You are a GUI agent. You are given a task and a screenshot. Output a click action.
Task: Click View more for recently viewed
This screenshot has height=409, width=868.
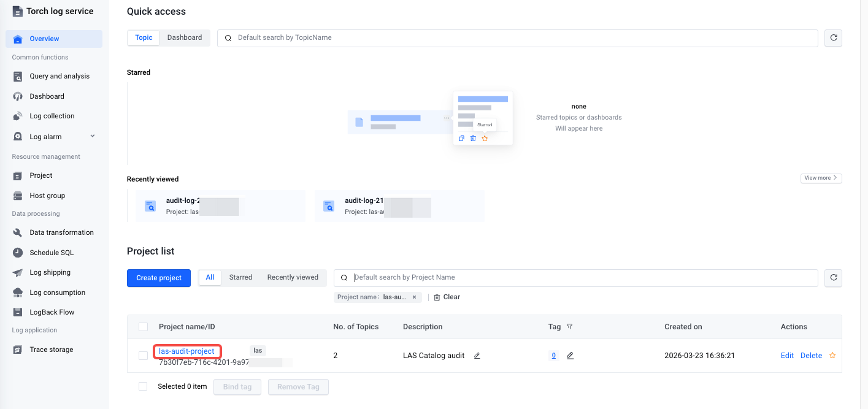[821, 178]
